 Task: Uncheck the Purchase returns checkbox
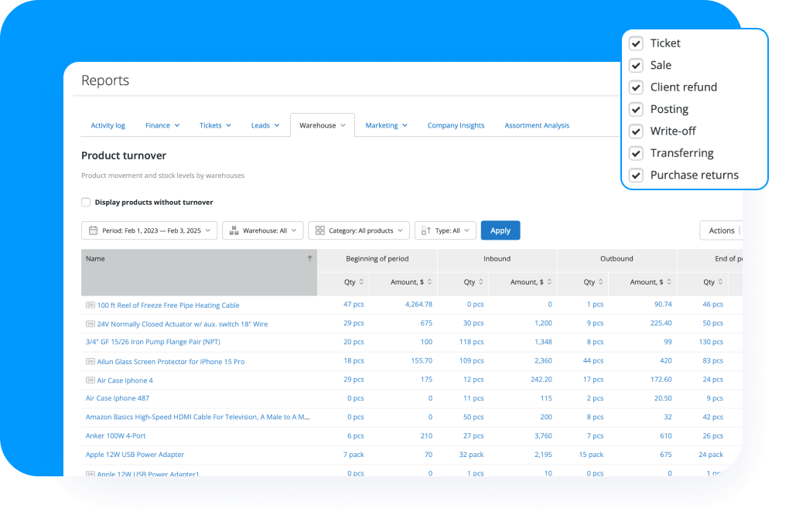[636, 176]
